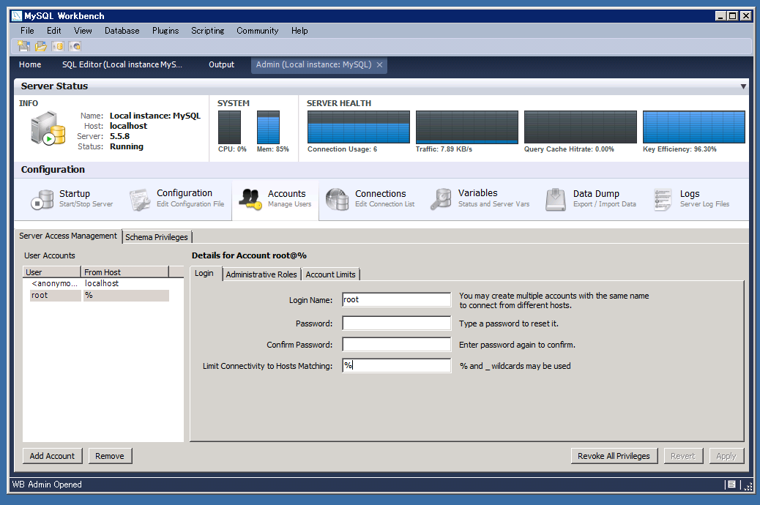Select Server Access Management tab
The height and width of the screenshot is (505, 760).
[68, 236]
